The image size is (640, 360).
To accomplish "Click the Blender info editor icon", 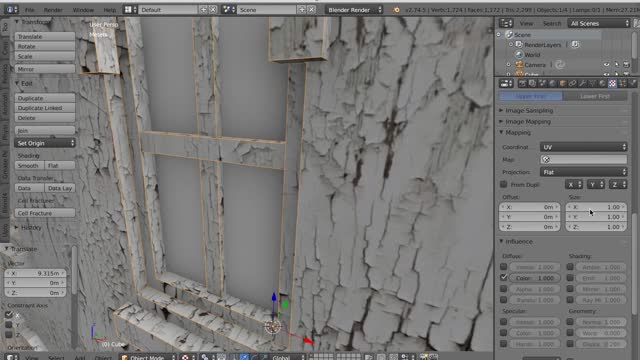I will pyautogui.click(x=11, y=9).
